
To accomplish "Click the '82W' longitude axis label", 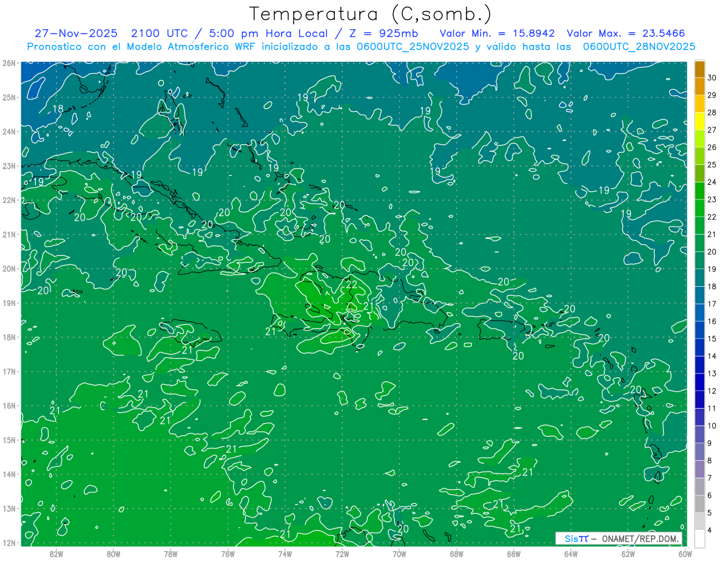I will [56, 554].
